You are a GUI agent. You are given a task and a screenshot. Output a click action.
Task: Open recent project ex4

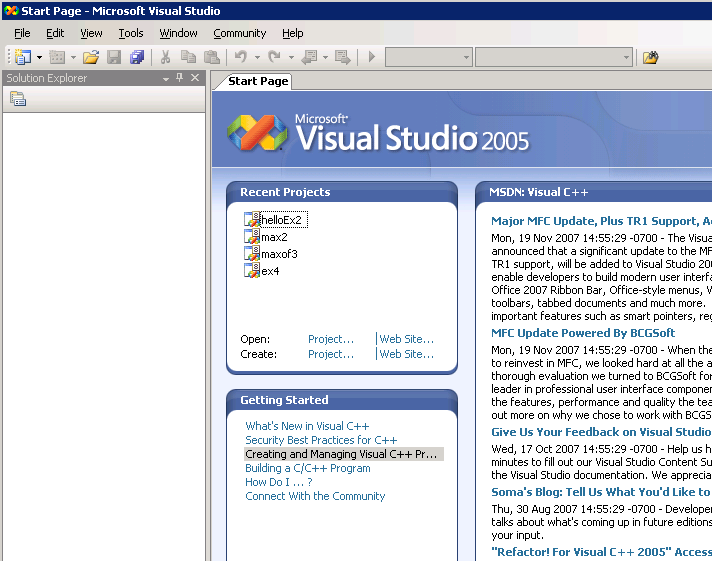[x=270, y=271]
